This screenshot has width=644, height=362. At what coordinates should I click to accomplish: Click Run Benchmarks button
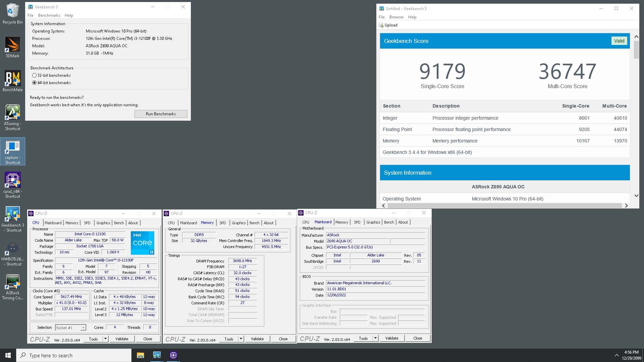pos(161,114)
